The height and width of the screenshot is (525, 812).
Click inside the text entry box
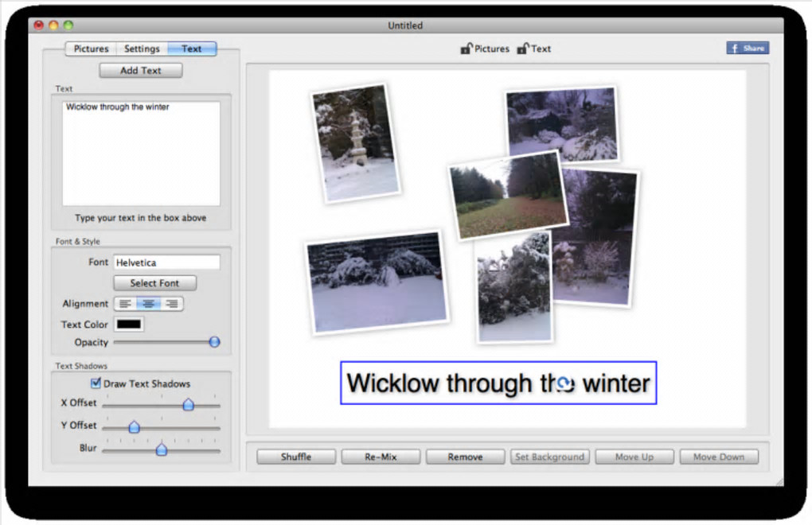pyautogui.click(x=141, y=153)
